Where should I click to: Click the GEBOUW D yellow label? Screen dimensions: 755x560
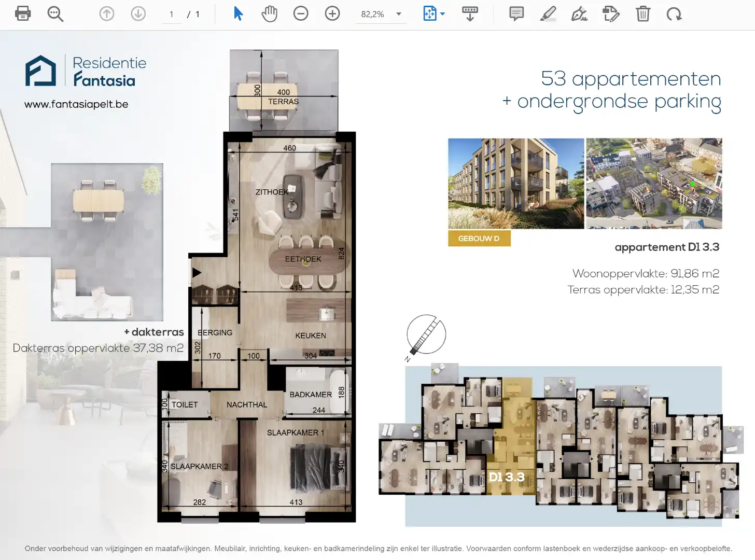point(479,239)
